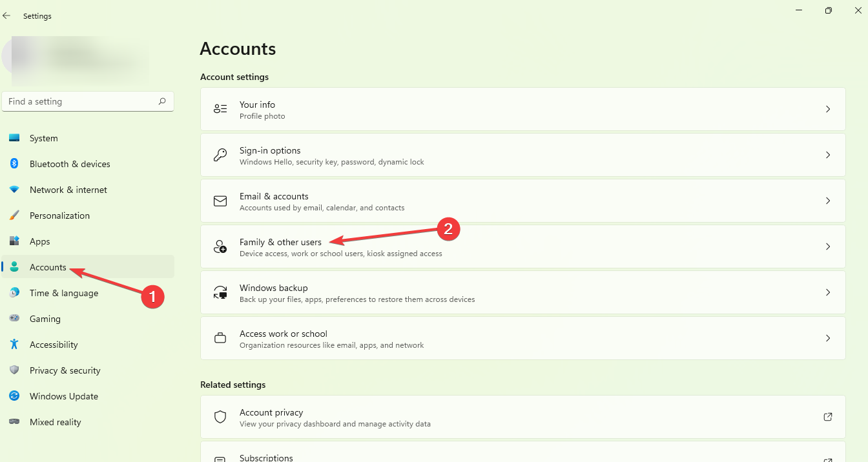Open Account privacy external link
The image size is (868, 462).
point(828,417)
